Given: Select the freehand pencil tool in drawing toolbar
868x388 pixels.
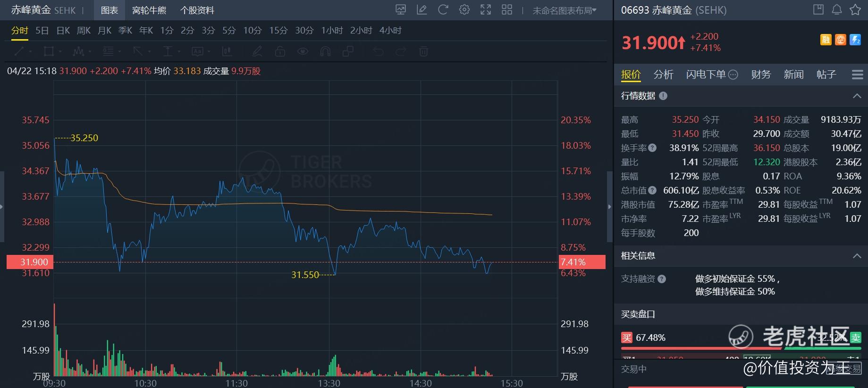Looking at the screenshot, I should (x=257, y=51).
